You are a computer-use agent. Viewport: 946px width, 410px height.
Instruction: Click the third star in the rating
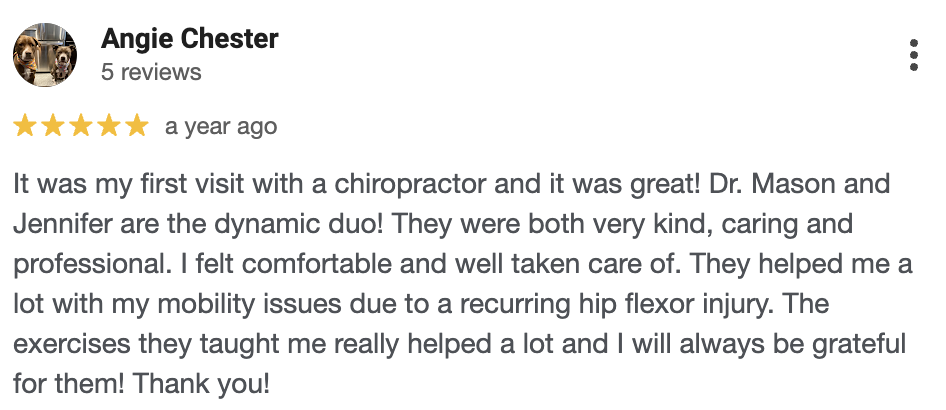[x=81, y=127]
